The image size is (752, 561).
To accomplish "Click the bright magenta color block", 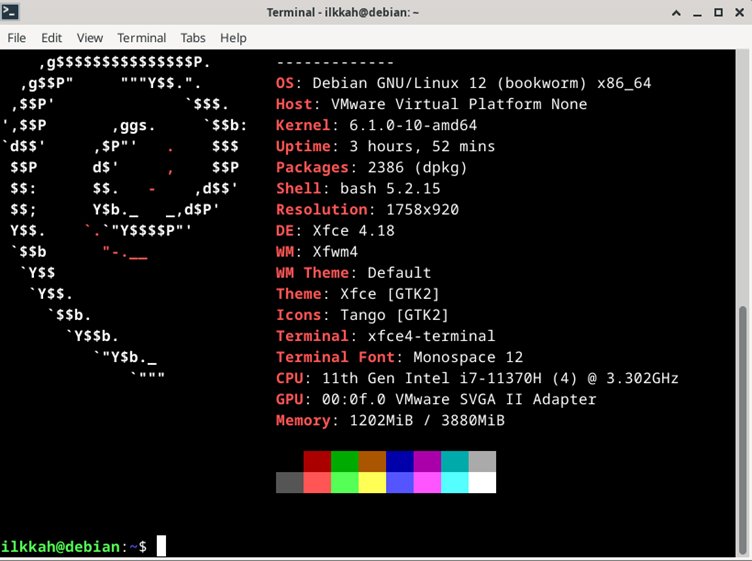I will click(427, 483).
